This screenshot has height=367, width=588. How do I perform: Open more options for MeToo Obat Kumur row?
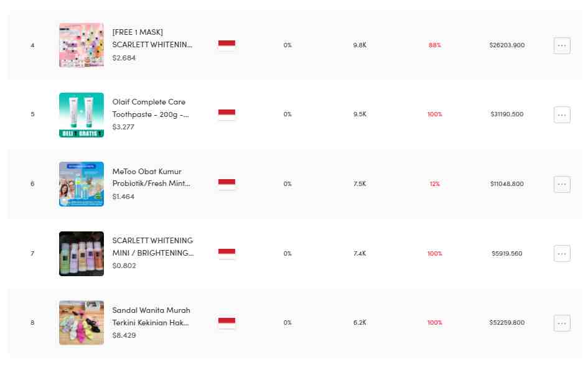click(561, 184)
